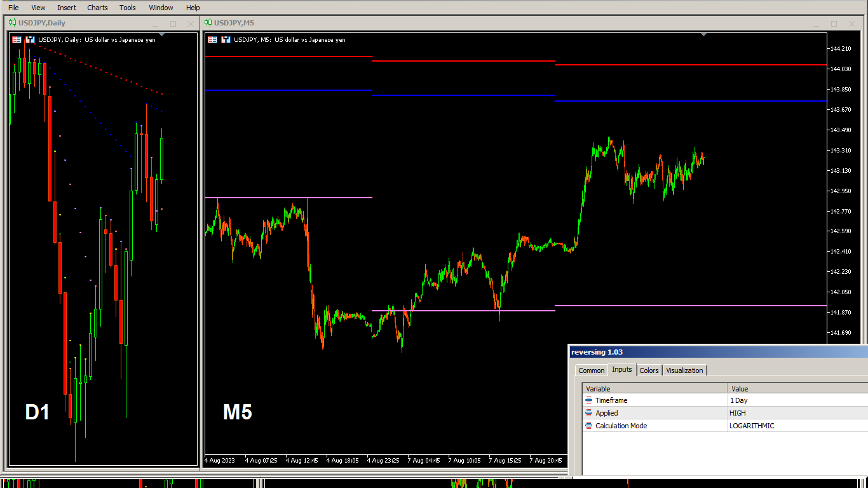Viewport: 868px width, 488px height.
Task: Click the '7 Aug 04:45' time axis label
Action: [x=424, y=460]
